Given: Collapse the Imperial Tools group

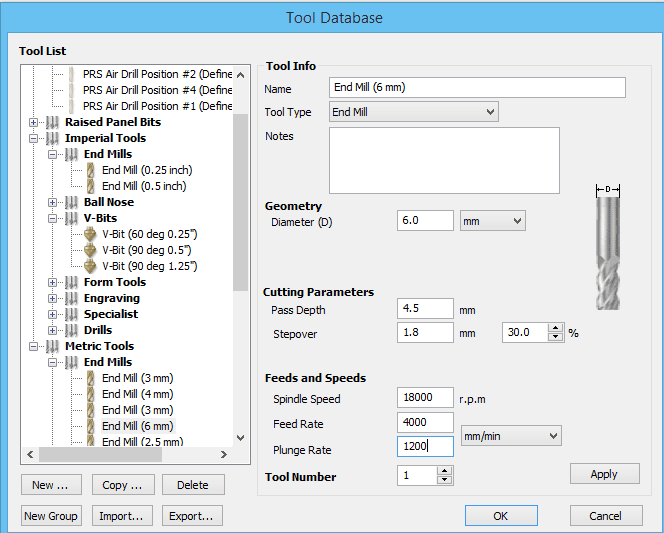Looking at the screenshot, I should coord(33,138).
